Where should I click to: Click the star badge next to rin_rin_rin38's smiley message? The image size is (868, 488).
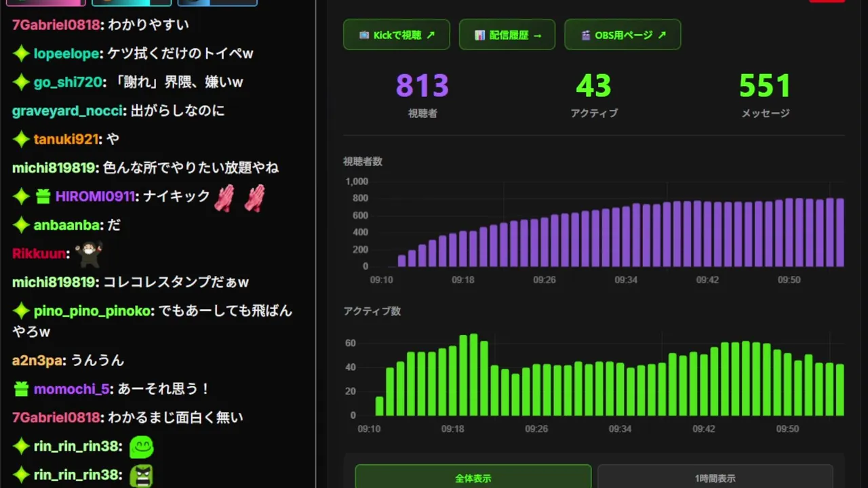21,447
